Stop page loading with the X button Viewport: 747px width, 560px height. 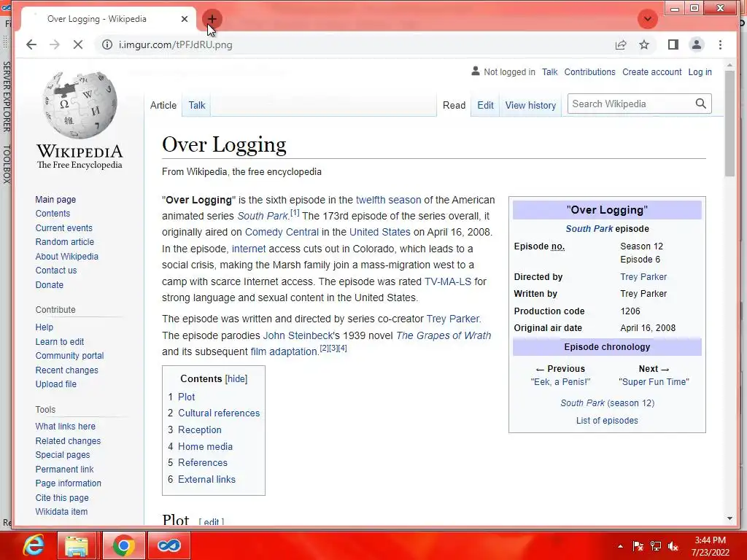[78, 44]
